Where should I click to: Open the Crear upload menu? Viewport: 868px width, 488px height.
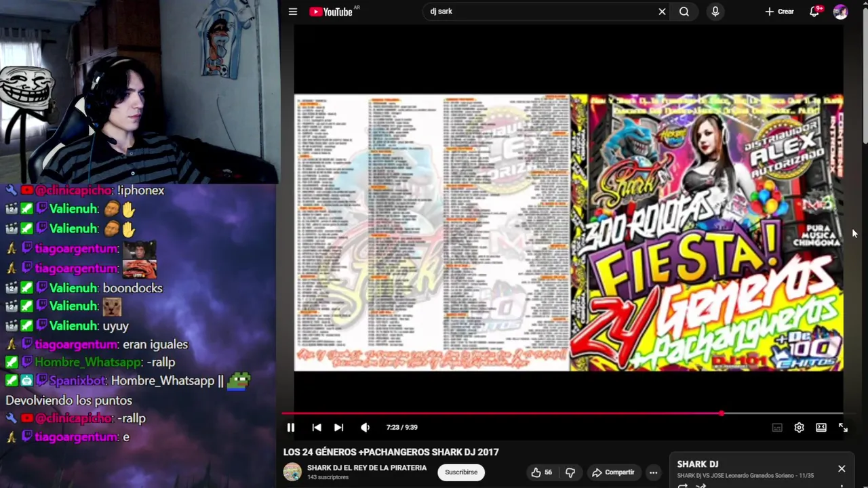click(779, 12)
